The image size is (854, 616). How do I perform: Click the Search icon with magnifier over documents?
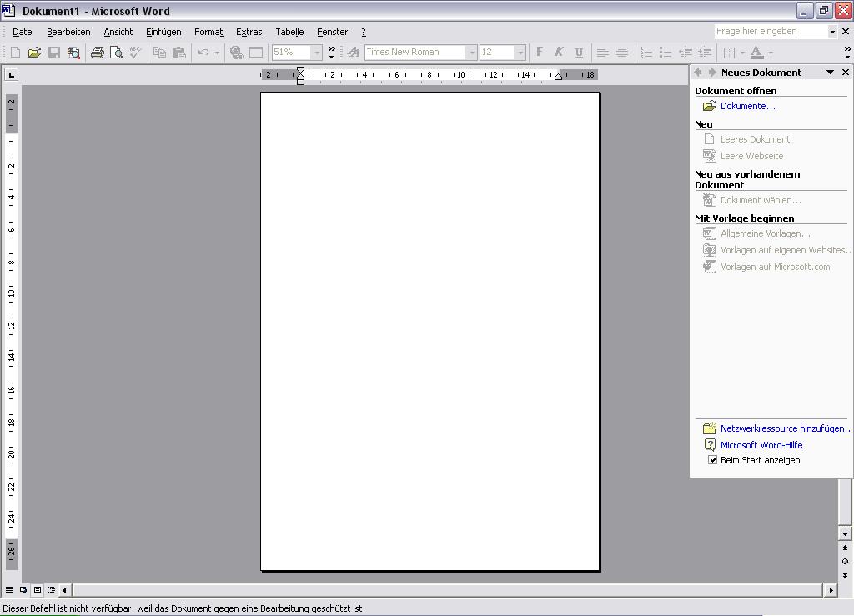pyautogui.click(x=73, y=53)
